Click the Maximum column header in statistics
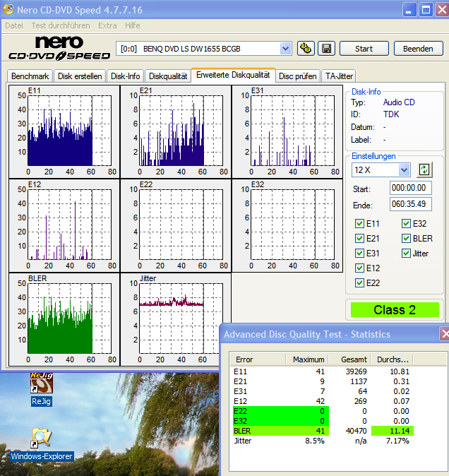The width and height of the screenshot is (449, 476). [x=309, y=359]
